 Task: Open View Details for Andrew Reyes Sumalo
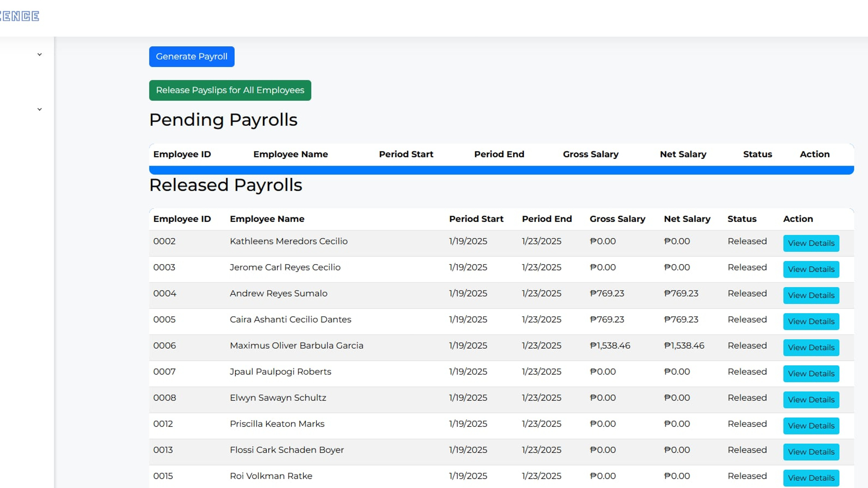(x=811, y=296)
